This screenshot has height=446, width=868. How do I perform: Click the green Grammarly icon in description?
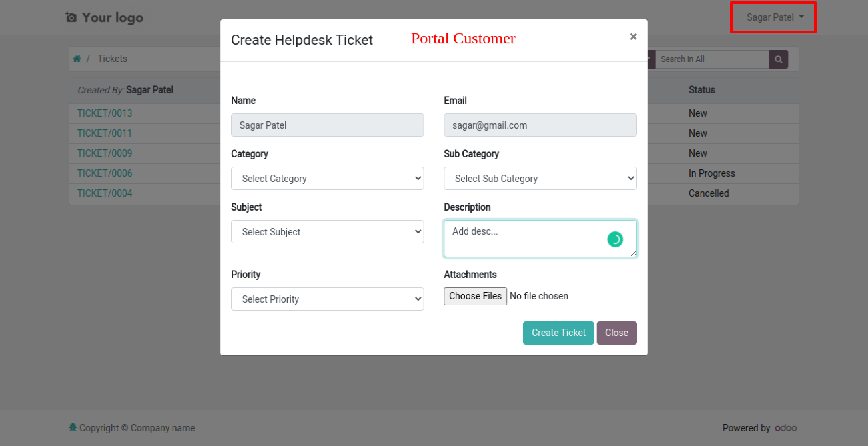click(615, 239)
